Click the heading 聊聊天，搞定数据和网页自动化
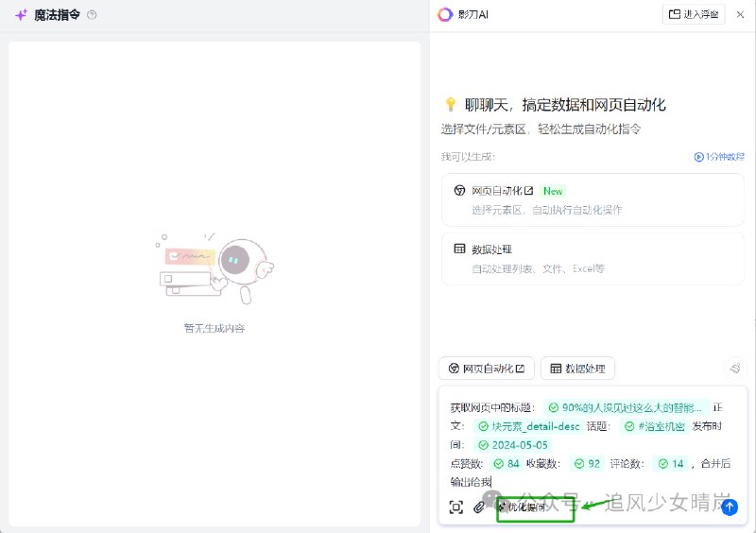This screenshot has height=533, width=756. (565, 105)
